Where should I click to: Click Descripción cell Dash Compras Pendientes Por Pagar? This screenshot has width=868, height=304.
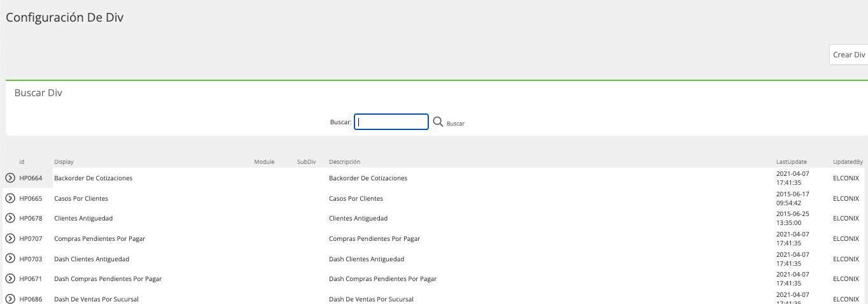coord(382,279)
